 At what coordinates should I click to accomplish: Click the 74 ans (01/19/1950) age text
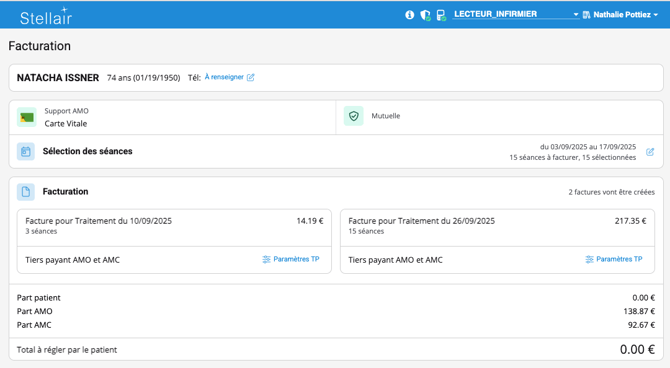144,78
